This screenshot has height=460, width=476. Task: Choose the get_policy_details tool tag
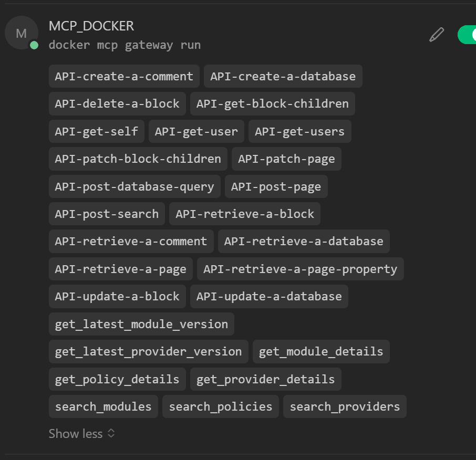[x=117, y=379]
